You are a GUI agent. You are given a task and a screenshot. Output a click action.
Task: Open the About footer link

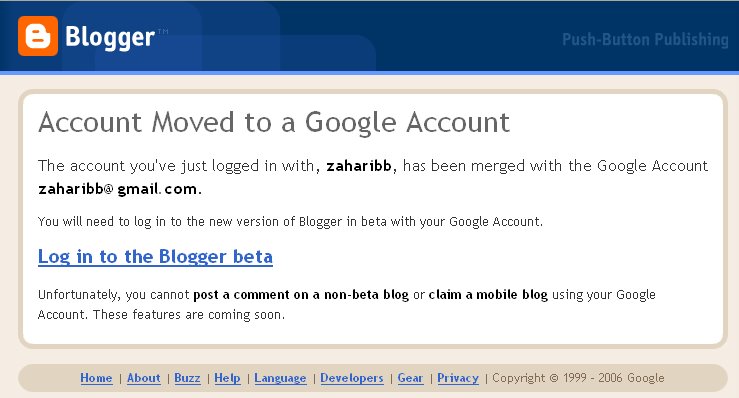point(144,378)
